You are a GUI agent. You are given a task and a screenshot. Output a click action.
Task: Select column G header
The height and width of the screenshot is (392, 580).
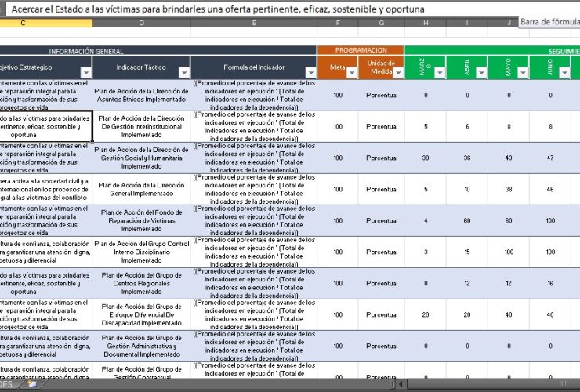pyautogui.click(x=382, y=23)
